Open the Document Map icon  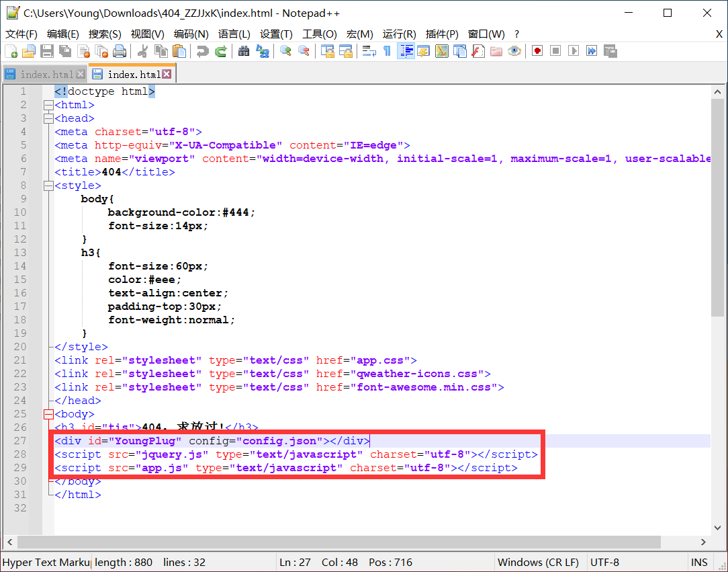coord(441,51)
